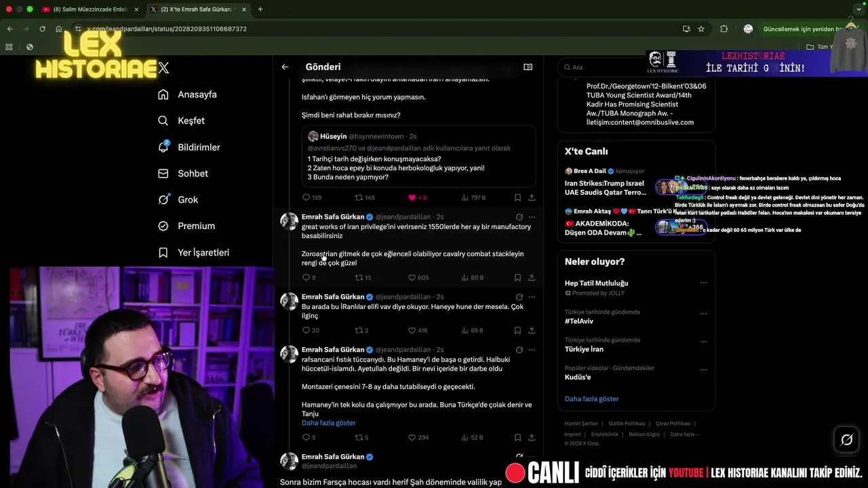This screenshot has width=868, height=488.
Task: Share the tweet with 52 B views
Action: [532, 437]
